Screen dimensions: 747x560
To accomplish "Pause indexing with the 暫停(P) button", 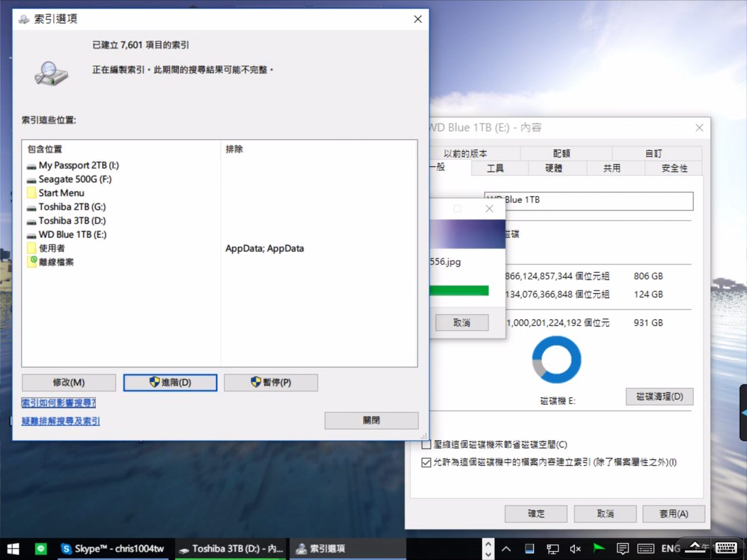I will click(x=271, y=383).
